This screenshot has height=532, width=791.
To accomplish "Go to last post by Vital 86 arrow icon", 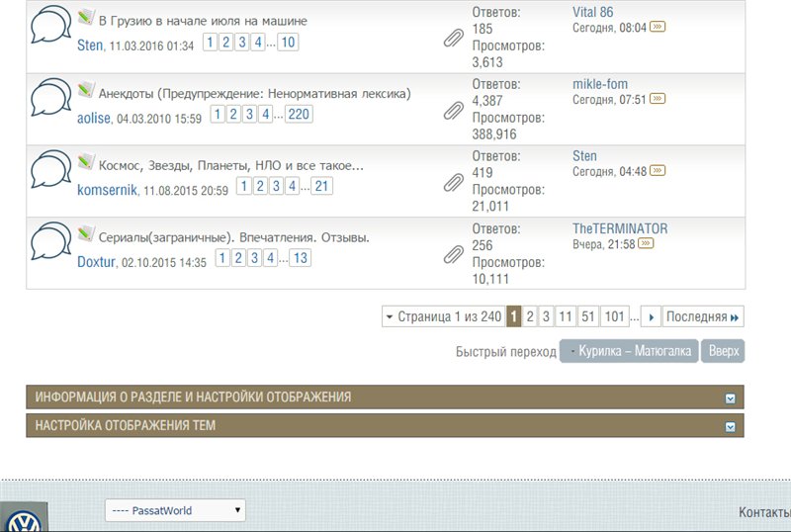I will click(658, 27).
